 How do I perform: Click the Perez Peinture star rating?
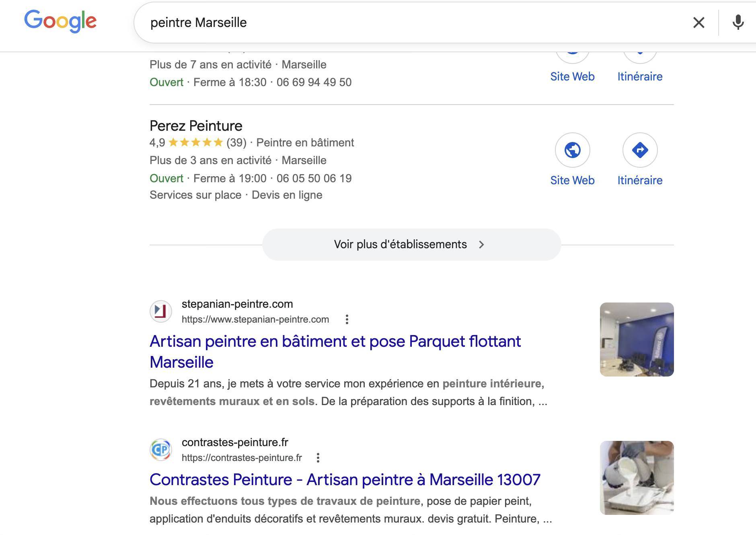195,142
